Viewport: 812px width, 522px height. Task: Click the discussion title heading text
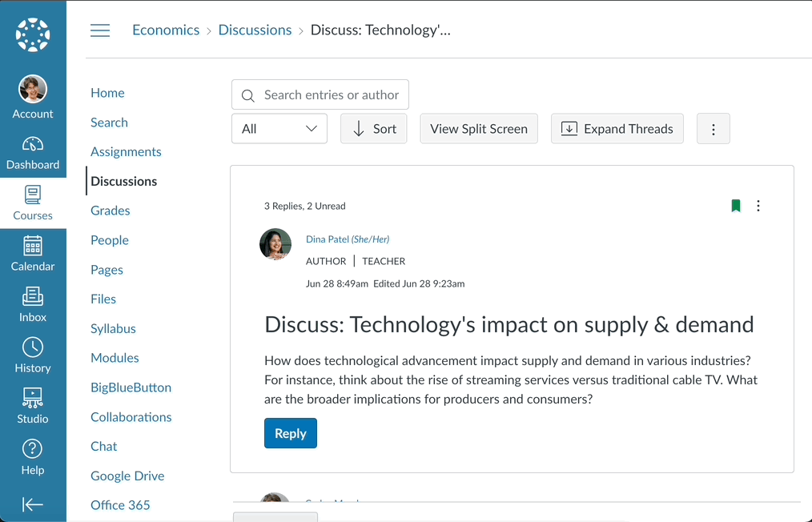click(x=509, y=325)
